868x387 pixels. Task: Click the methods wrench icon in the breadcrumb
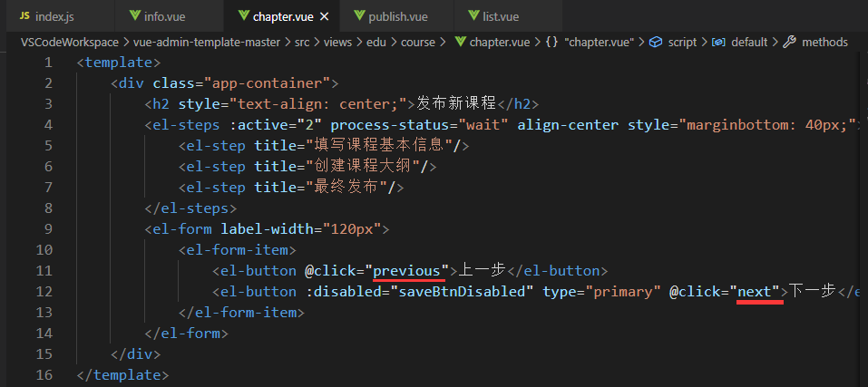point(789,42)
